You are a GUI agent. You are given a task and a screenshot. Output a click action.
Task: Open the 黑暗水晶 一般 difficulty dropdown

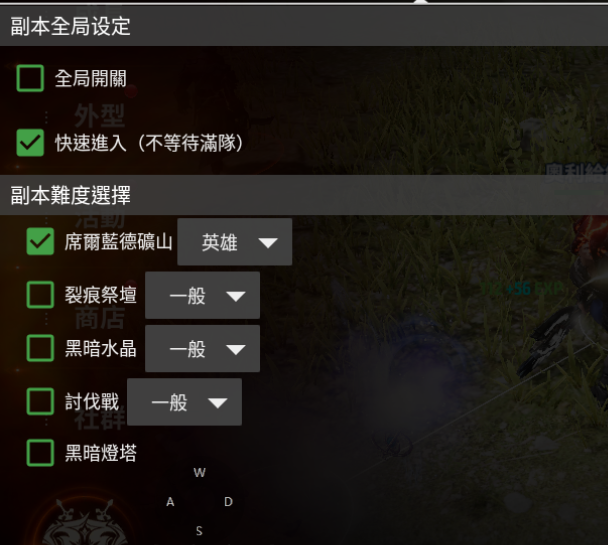pos(202,349)
